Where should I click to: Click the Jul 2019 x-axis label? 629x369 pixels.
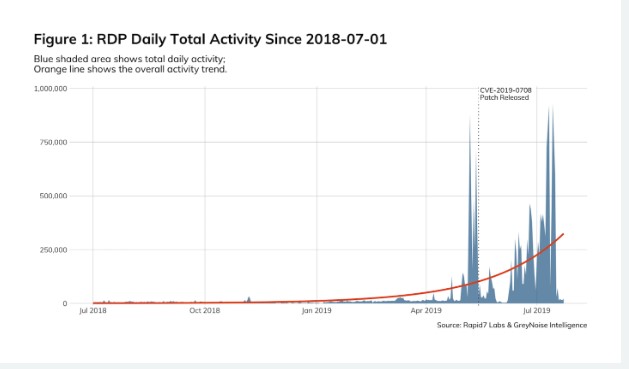pos(537,310)
